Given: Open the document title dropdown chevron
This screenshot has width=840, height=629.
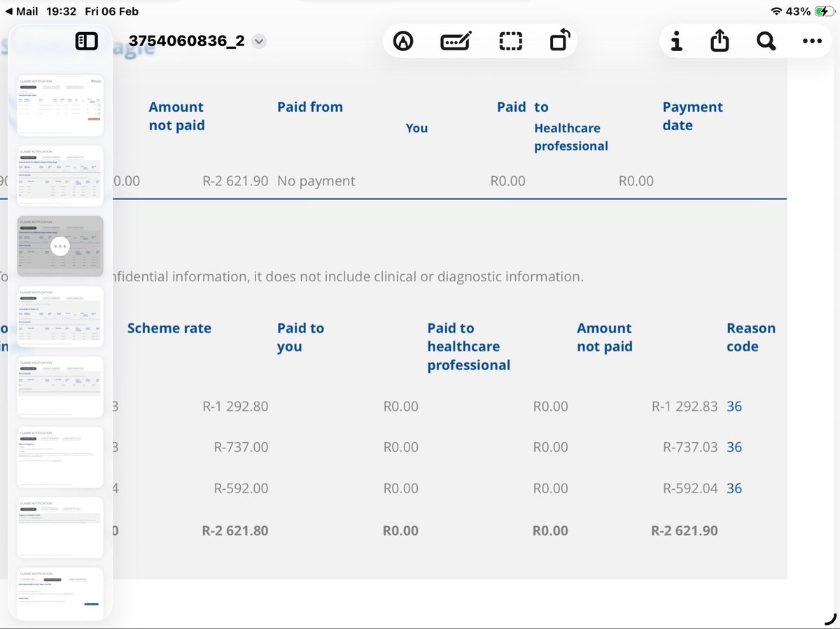Looking at the screenshot, I should pyautogui.click(x=259, y=41).
